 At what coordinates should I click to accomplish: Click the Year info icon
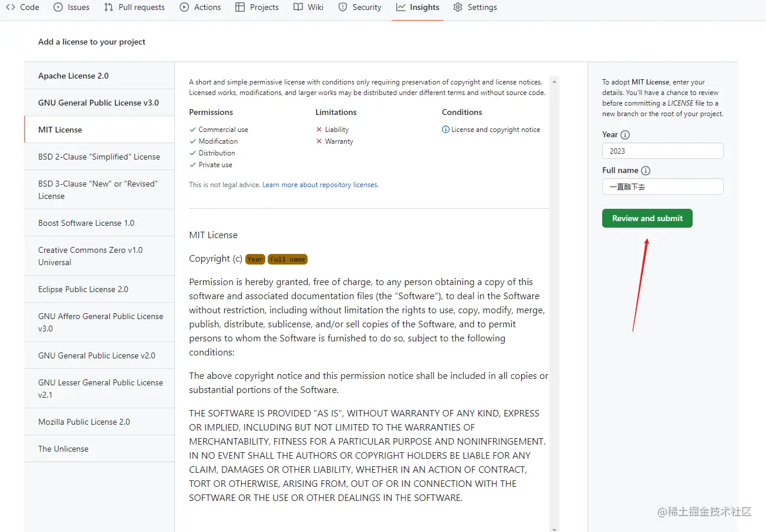[625, 135]
